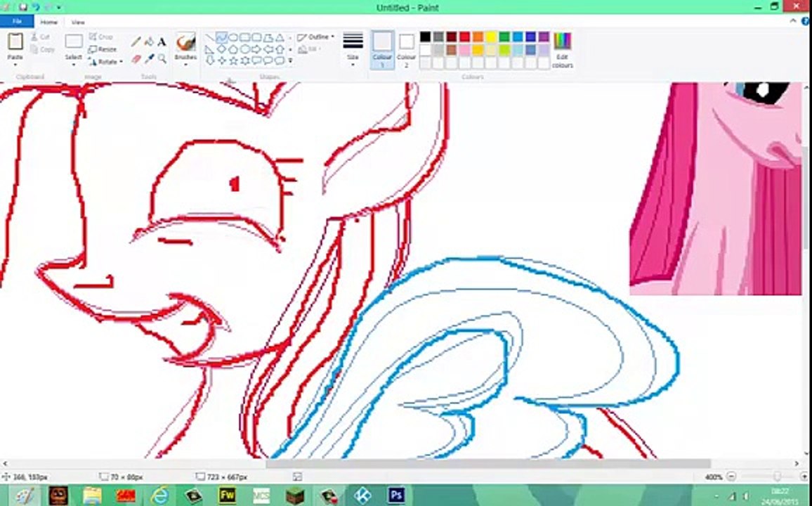Click the Brushes tool icon

pos(185,41)
